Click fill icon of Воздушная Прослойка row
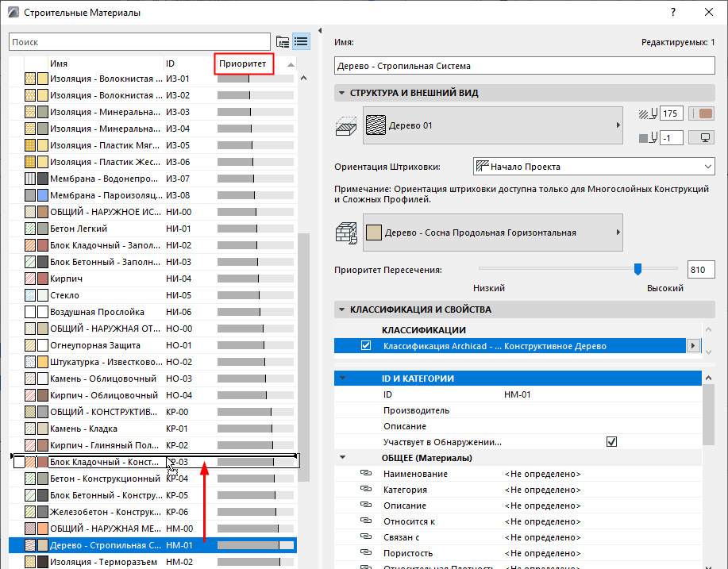 (30, 312)
